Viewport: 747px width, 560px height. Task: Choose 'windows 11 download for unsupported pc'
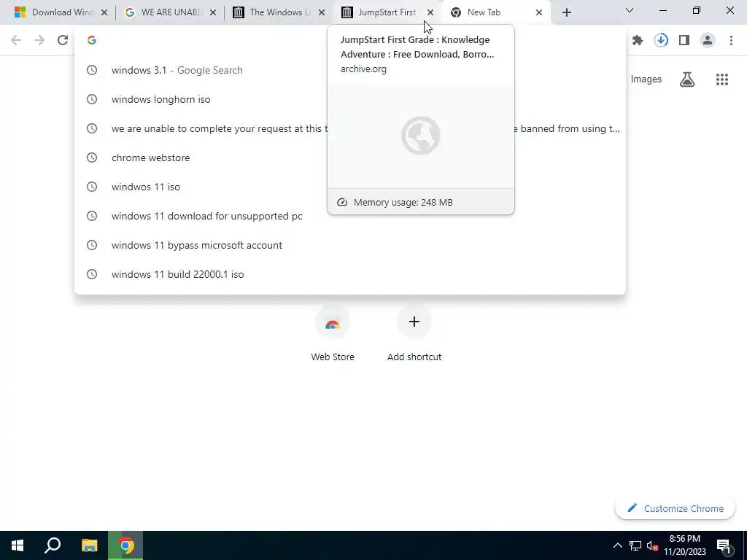click(350, 216)
